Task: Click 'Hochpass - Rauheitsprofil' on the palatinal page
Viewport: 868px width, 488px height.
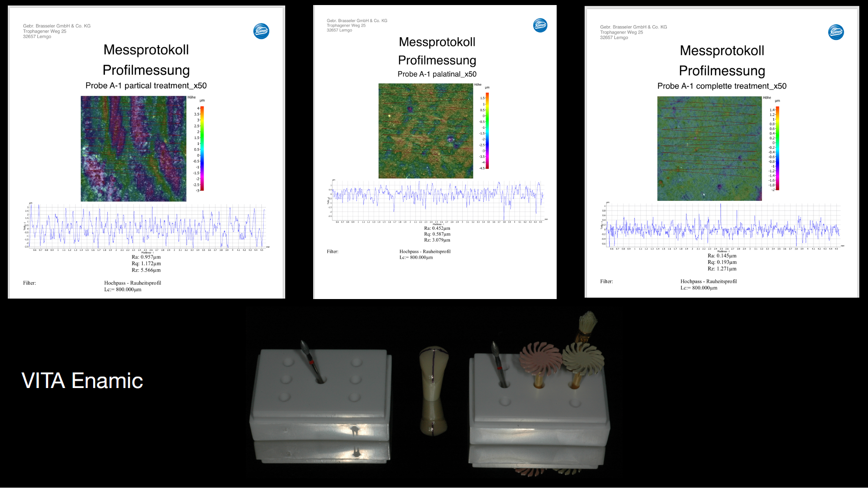Action: pos(425,252)
